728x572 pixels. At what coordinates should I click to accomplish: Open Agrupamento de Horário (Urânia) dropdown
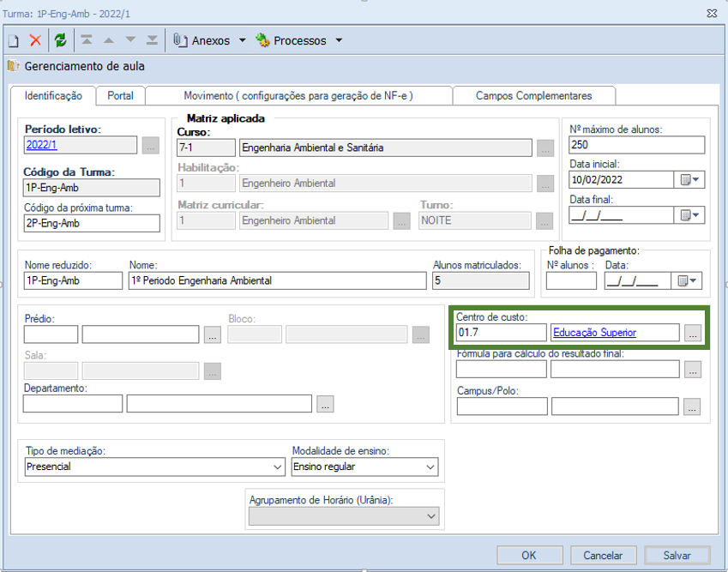pos(431,516)
